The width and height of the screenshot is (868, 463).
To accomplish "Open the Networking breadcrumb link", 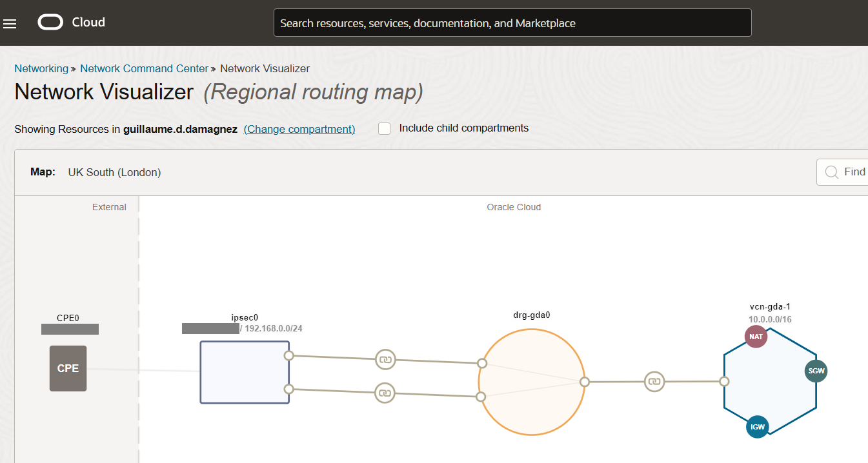I will click(41, 68).
